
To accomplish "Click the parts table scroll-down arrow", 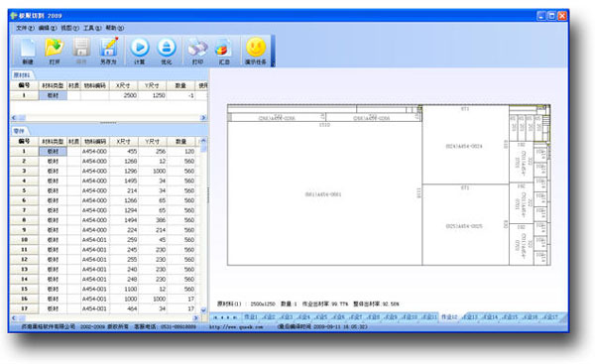I will pyautogui.click(x=203, y=310).
